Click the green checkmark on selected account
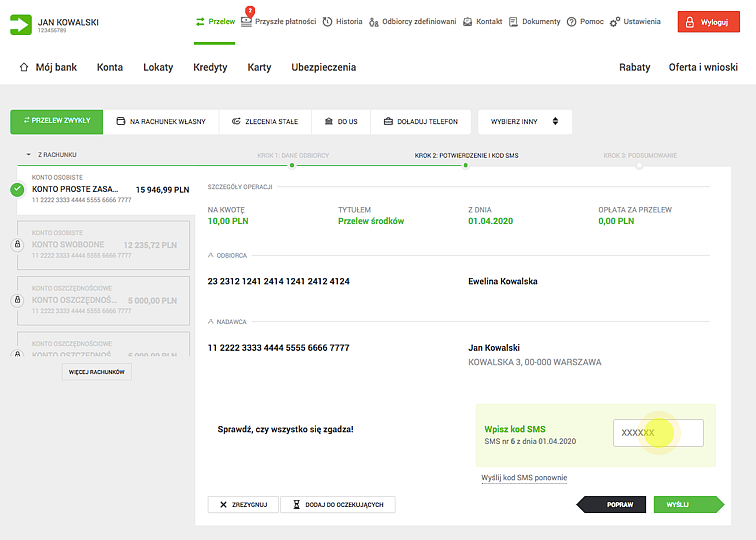This screenshot has height=540, width=756. point(17,189)
